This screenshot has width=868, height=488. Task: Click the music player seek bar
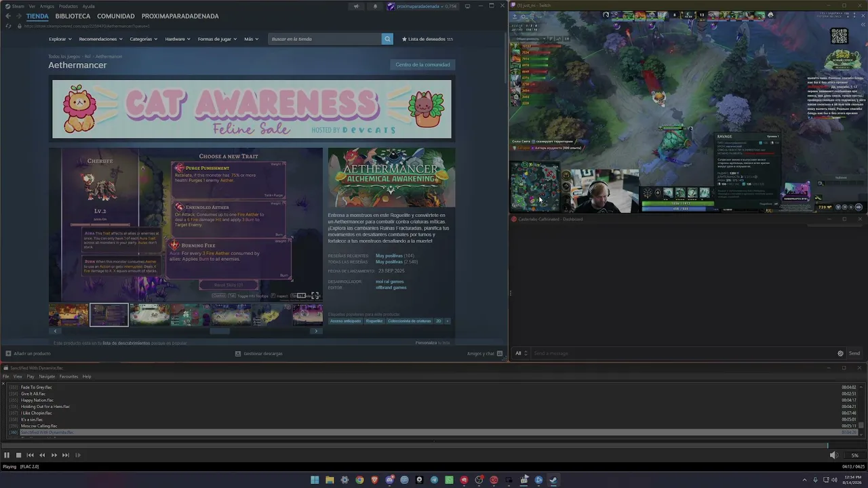[434, 446]
